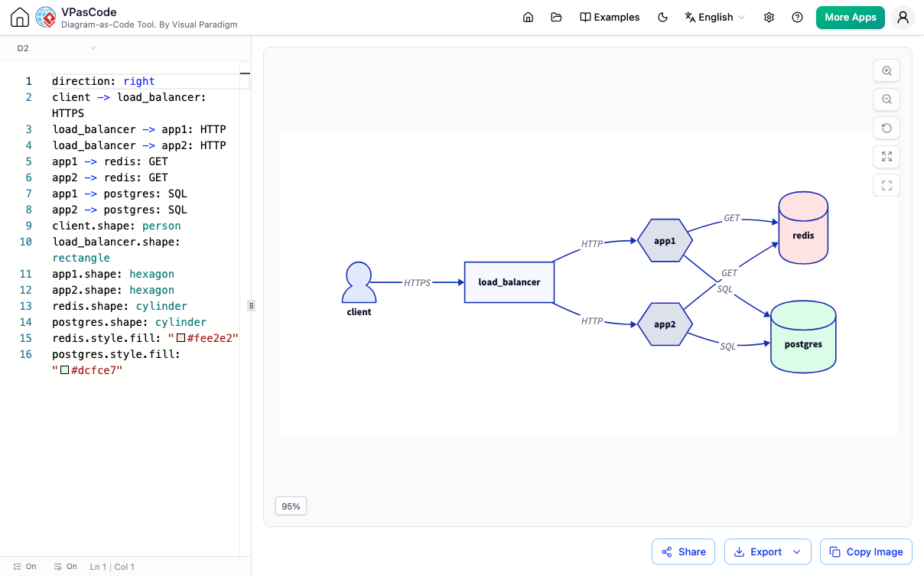The height and width of the screenshot is (576, 924).
Task: Open the Examples menu
Action: tap(610, 18)
